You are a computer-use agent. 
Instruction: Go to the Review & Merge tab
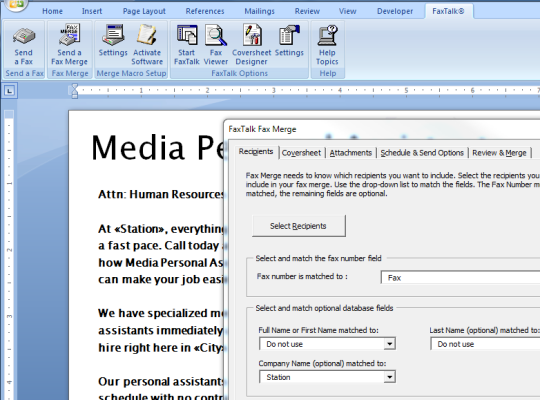499,153
